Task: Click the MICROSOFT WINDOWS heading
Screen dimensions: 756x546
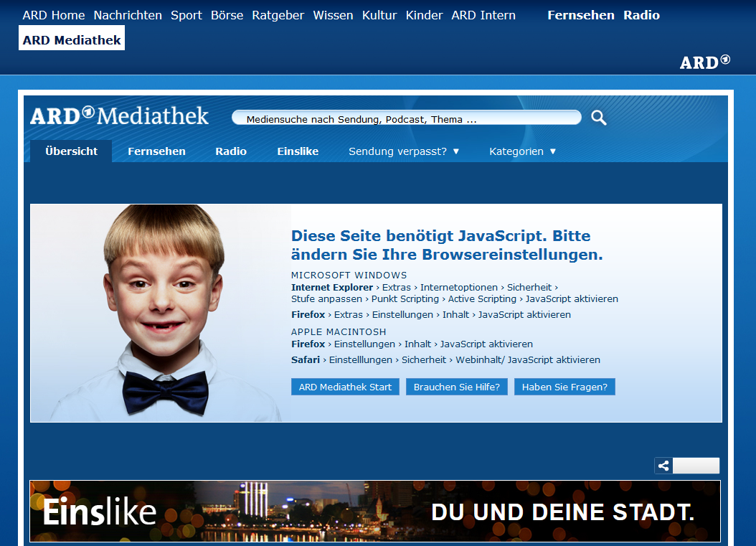Action: [349, 276]
